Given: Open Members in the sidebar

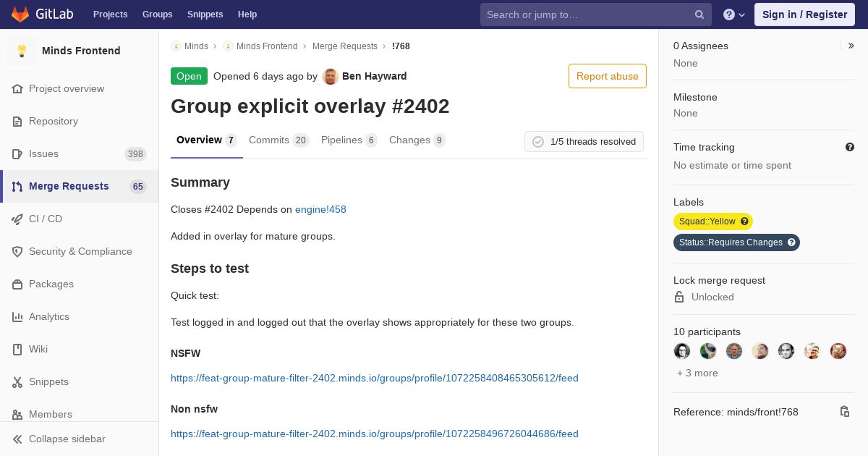Looking at the screenshot, I should tap(80, 414).
